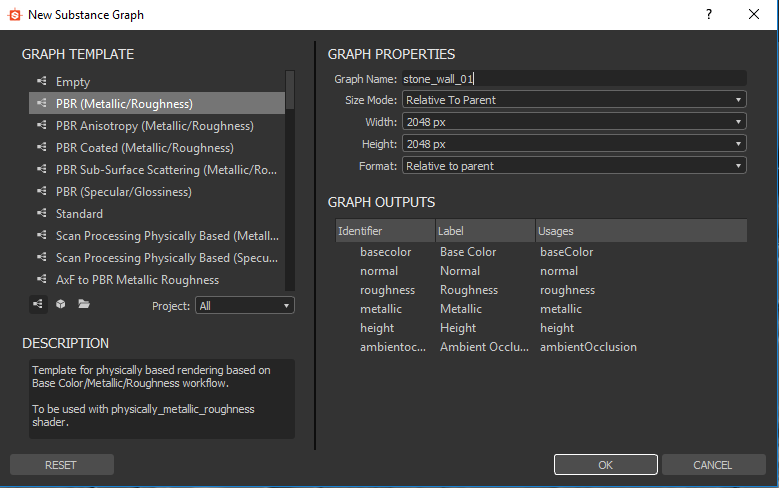Click the Usages column header
Screen dimensions: 779x488
pos(641,231)
